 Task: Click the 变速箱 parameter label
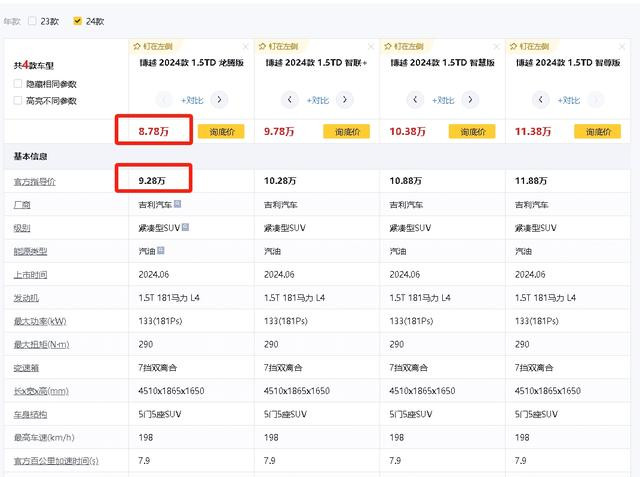[x=26, y=368]
